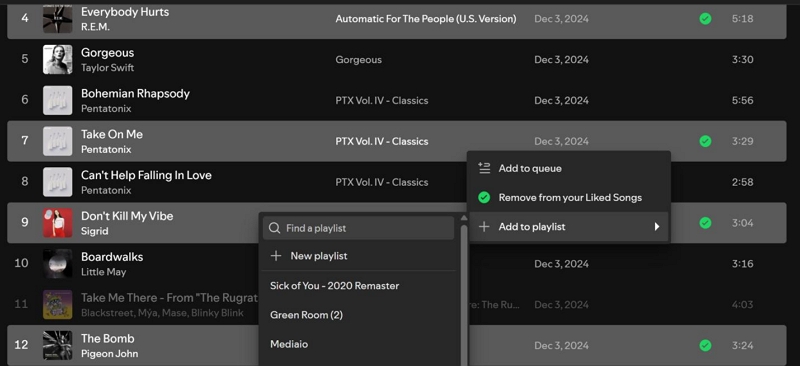Image resolution: width=800 pixels, height=366 pixels.
Task: Toggle liked checkmark for Take On Me
Action: tap(705, 141)
